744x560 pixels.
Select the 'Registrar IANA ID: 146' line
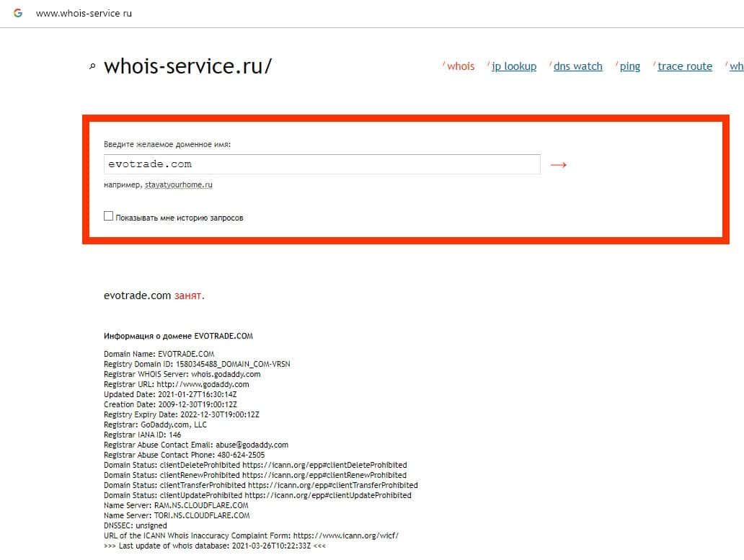[x=142, y=435]
